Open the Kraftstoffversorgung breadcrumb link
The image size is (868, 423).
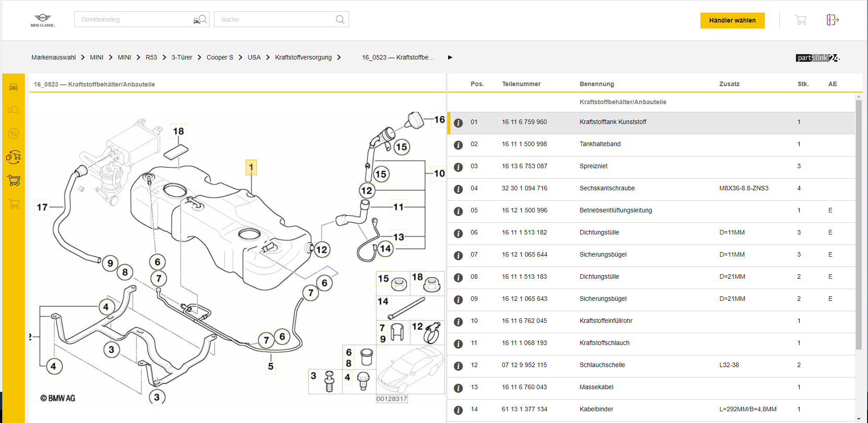[303, 57]
